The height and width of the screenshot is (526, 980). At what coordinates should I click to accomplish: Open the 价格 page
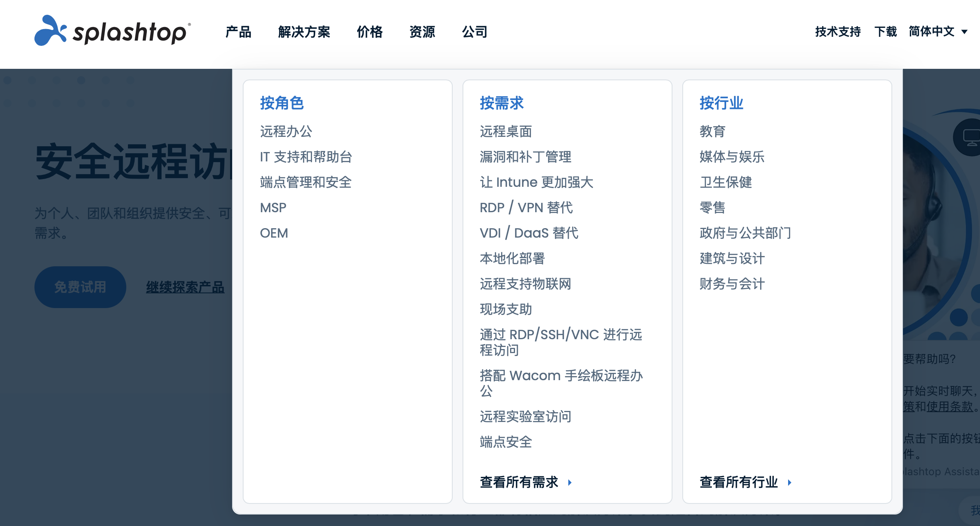pyautogui.click(x=369, y=32)
